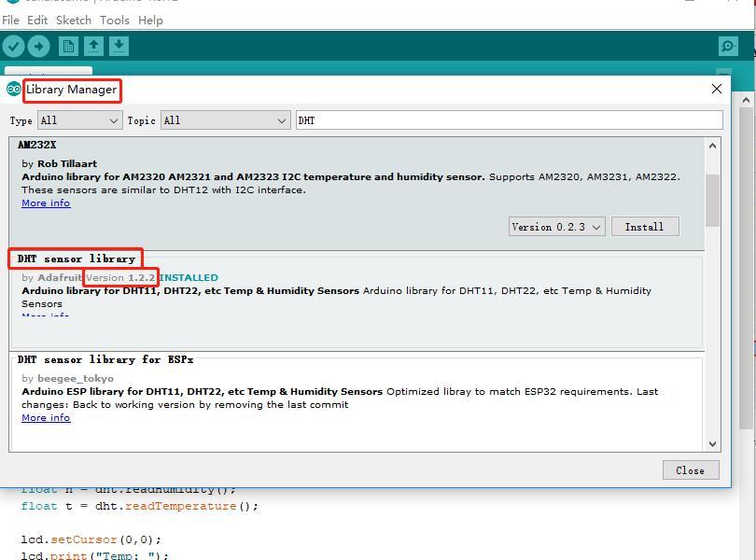Click the Version 1.2.2 text

pyautogui.click(x=120, y=278)
